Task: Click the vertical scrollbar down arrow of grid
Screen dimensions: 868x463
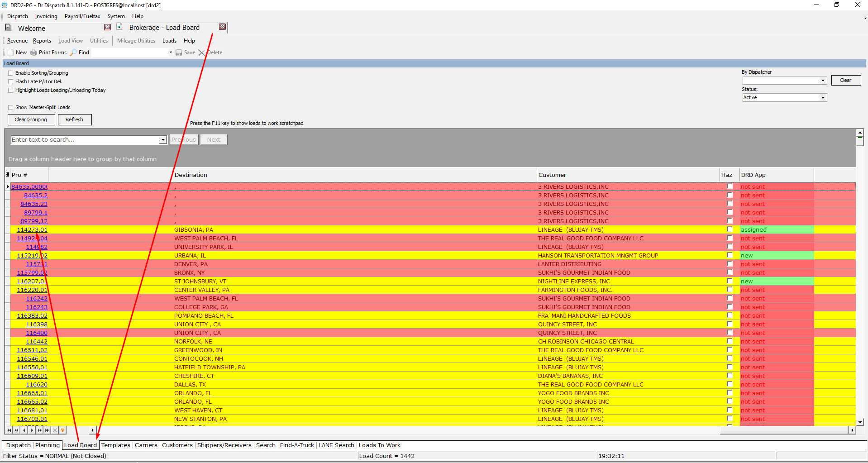Action: 860,421
